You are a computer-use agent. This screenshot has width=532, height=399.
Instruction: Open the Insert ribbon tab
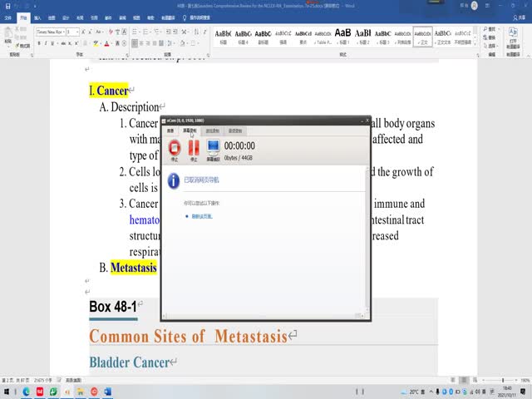coord(38,17)
